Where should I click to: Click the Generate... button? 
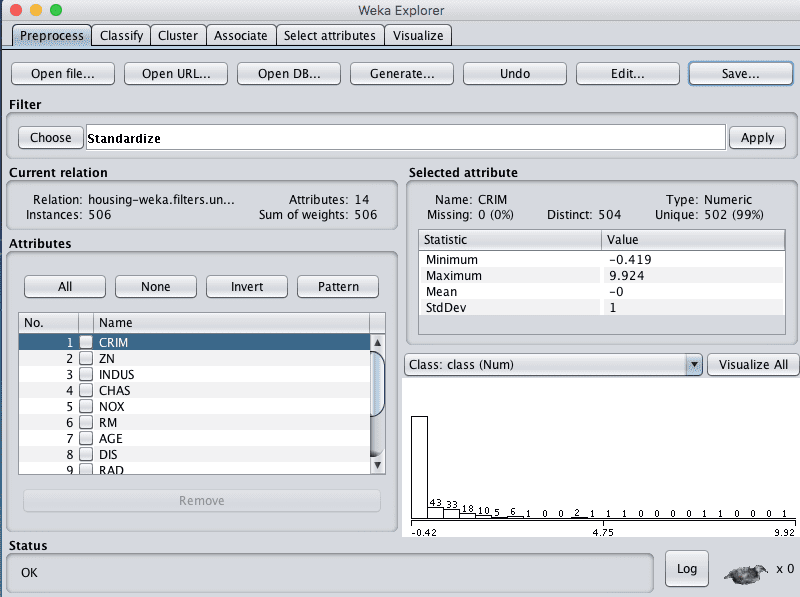click(x=402, y=73)
